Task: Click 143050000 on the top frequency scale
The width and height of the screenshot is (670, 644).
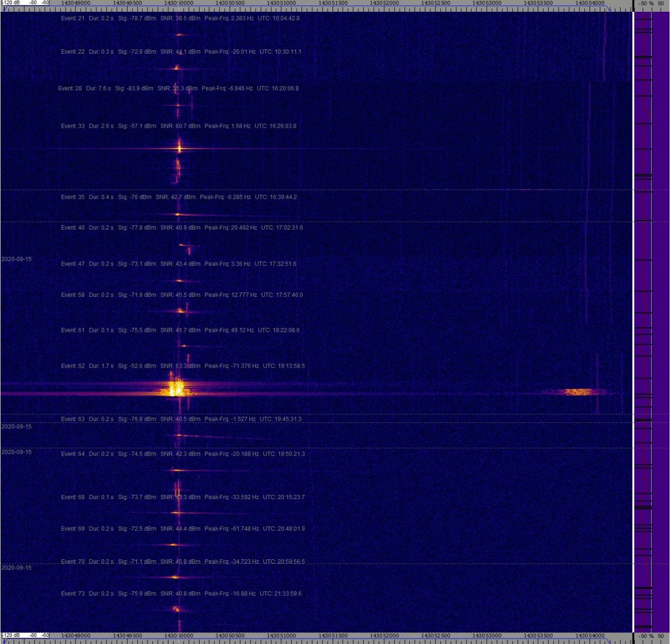Action: [179, 3]
